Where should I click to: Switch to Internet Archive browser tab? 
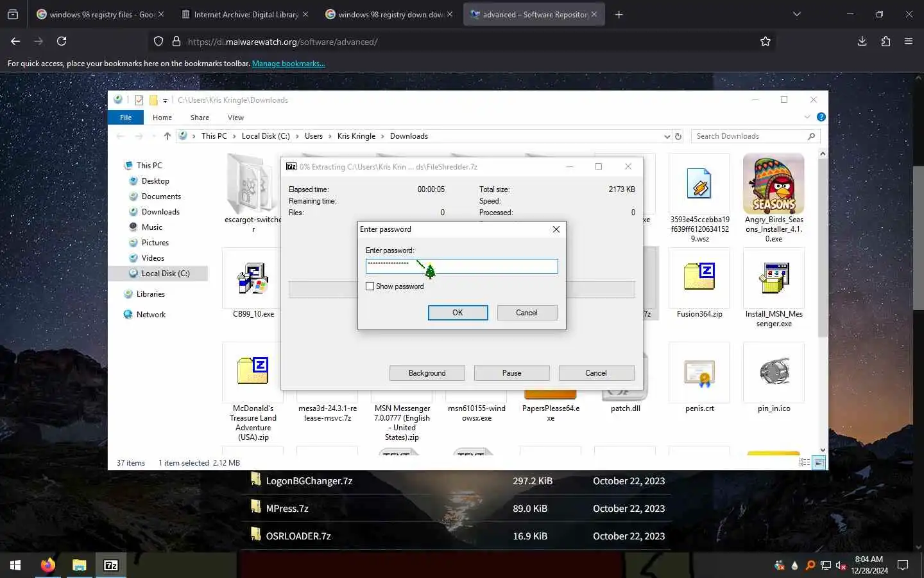click(x=244, y=14)
